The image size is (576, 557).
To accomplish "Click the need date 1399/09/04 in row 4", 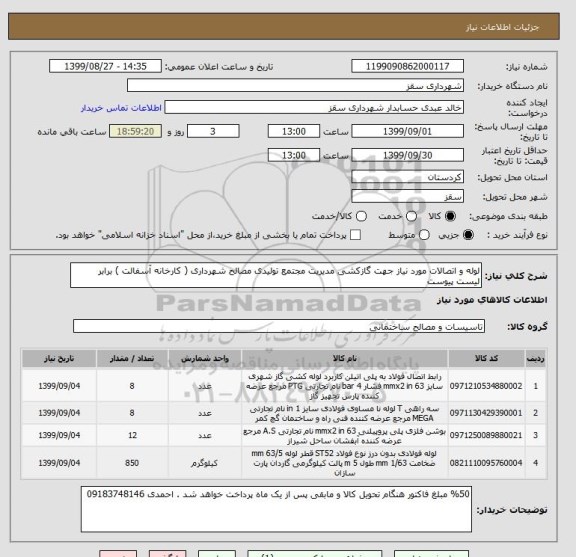I will (59, 463).
